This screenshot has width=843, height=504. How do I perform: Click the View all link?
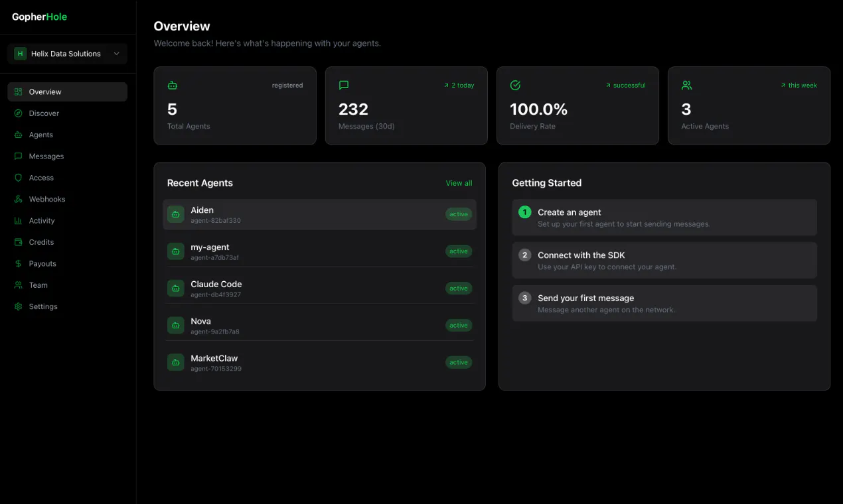coord(459,183)
